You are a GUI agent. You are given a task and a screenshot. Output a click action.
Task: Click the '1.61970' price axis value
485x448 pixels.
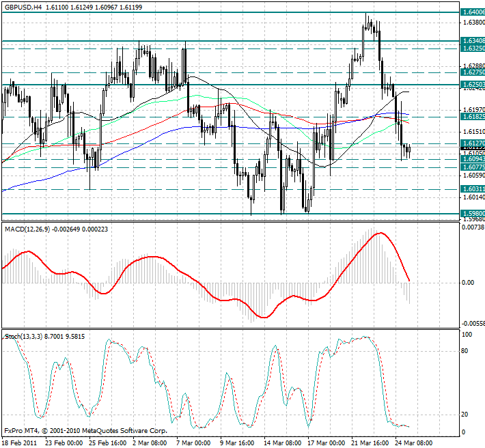[474, 110]
